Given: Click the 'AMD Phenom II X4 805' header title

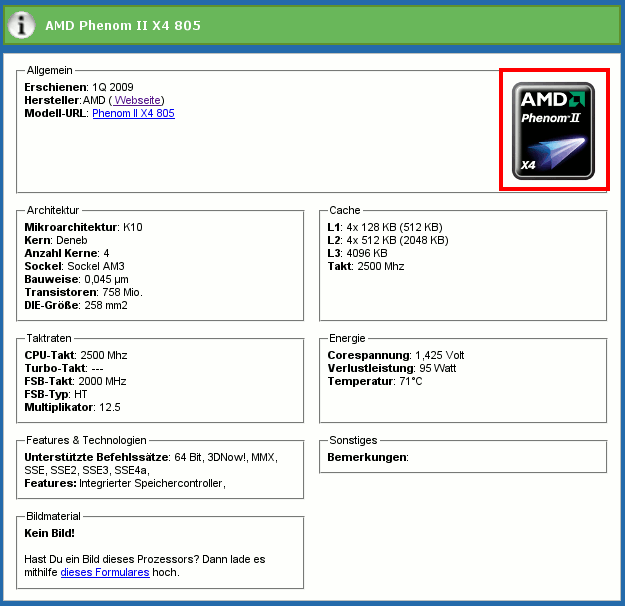Looking at the screenshot, I should click(123, 25).
